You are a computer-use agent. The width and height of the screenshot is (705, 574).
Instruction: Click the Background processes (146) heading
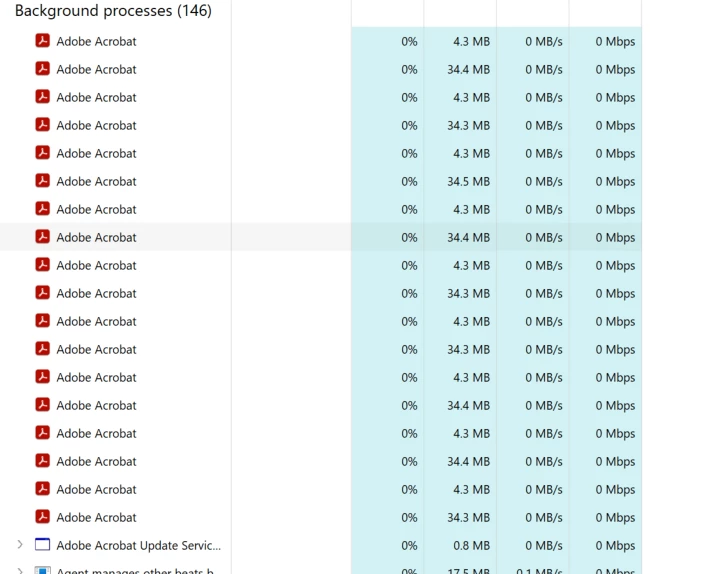113,10
